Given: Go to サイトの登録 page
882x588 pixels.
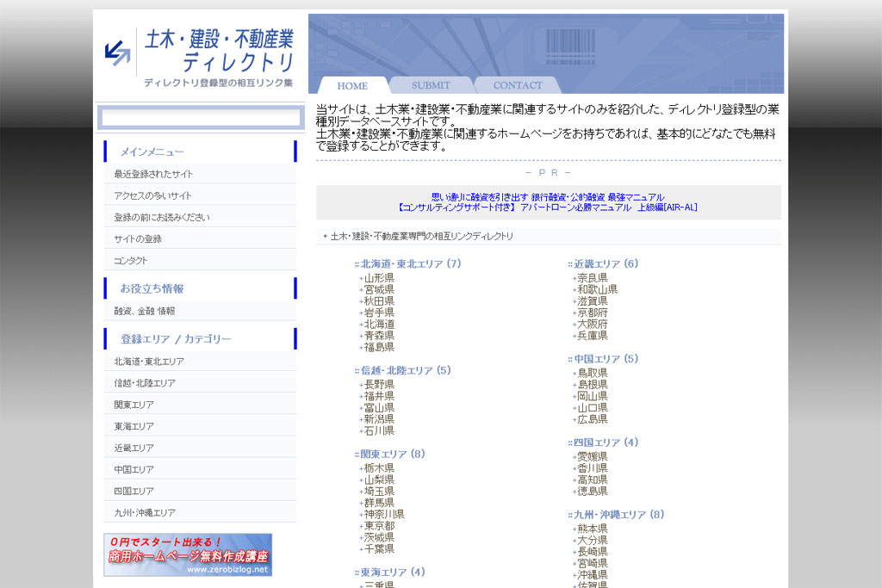Looking at the screenshot, I should (x=138, y=238).
